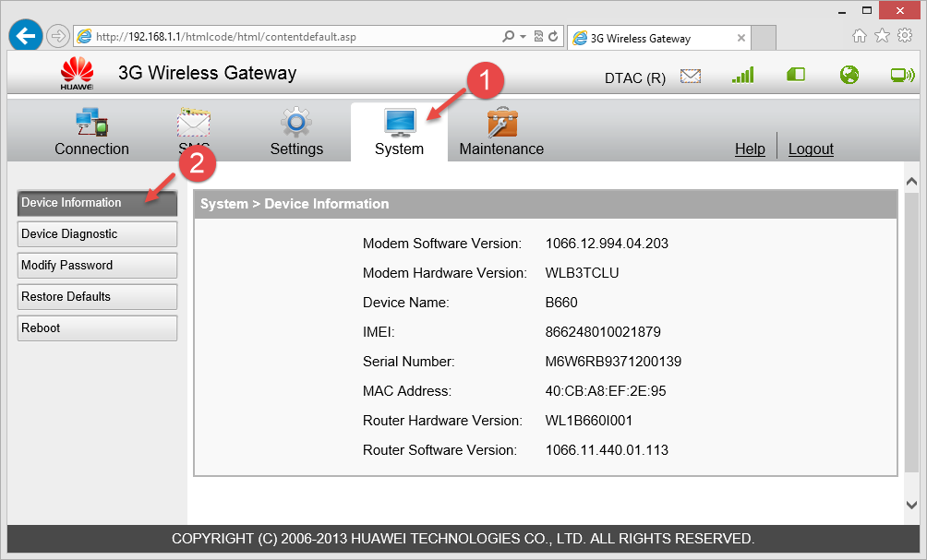
Task: Click the Router Hardware Version label
Action: coord(442,421)
